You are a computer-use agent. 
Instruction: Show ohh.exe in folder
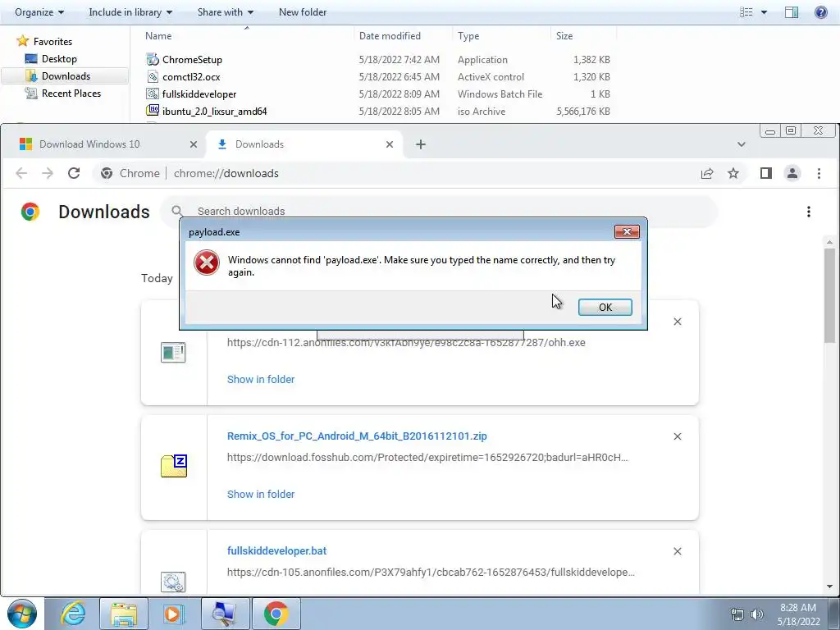[261, 379]
